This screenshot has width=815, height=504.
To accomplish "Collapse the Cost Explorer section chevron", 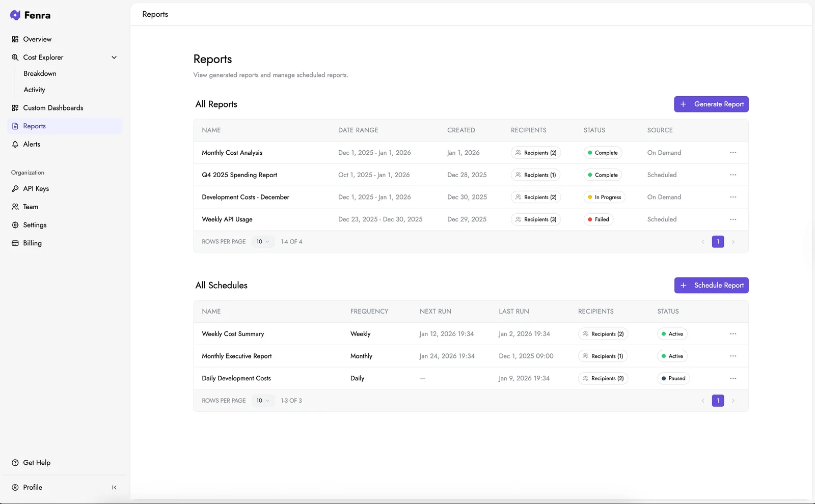I will (x=114, y=57).
